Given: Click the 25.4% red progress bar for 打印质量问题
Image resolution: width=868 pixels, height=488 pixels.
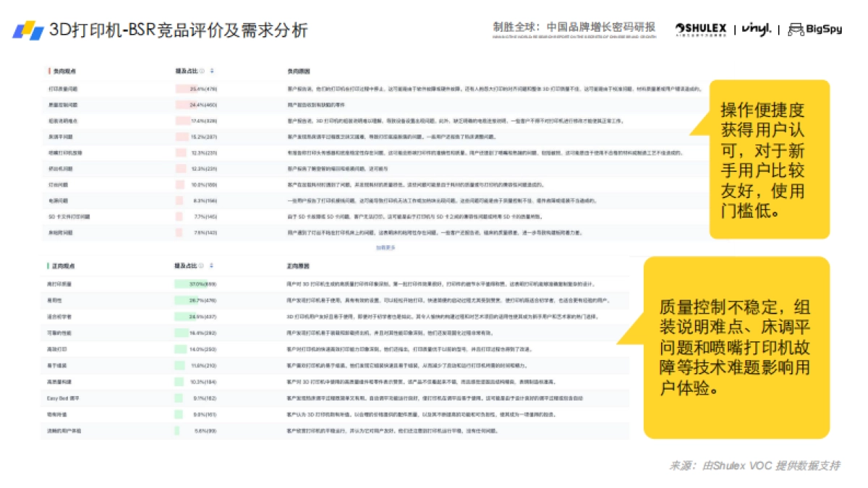Looking at the screenshot, I should pos(187,88).
